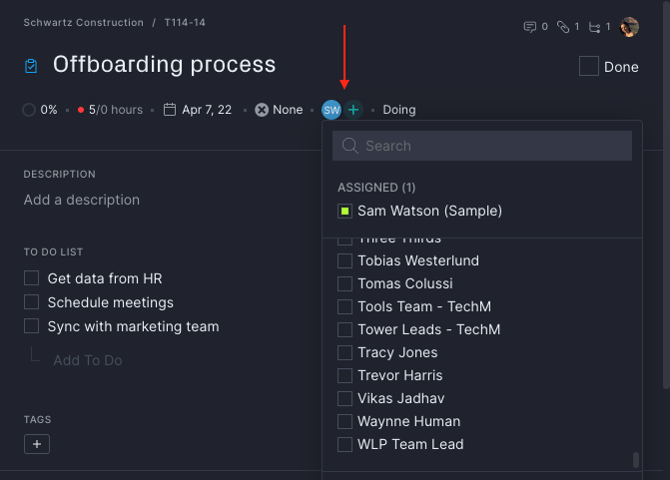
Task: Click the Schwartz Construction breadcrumb link
Action: pos(83,23)
